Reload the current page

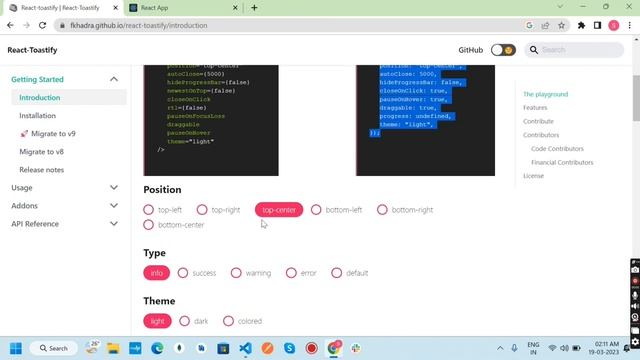tap(42, 25)
